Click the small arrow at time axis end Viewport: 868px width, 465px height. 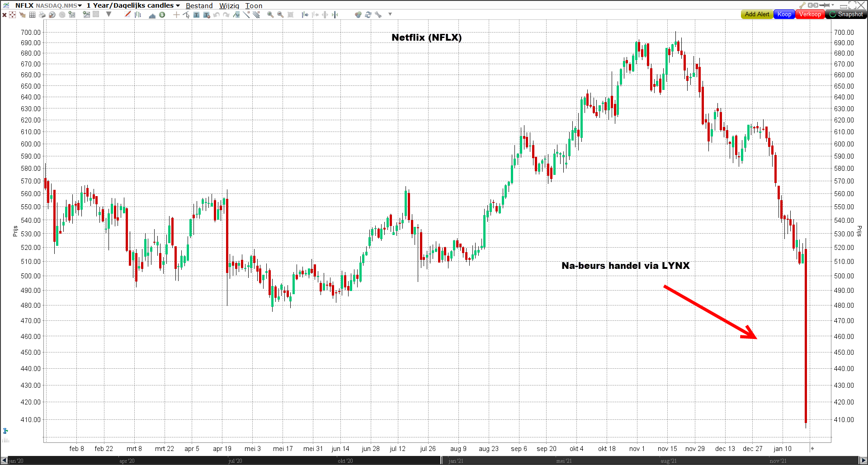click(x=812, y=448)
